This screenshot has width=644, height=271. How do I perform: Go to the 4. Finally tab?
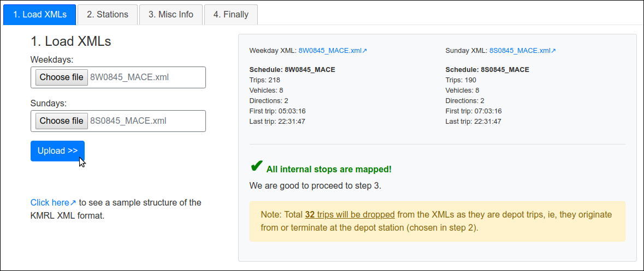(231, 15)
